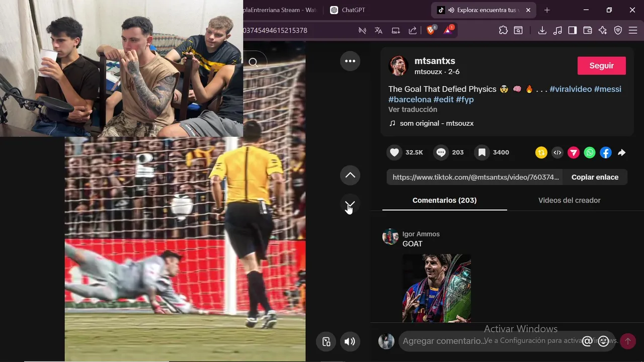This screenshot has height=362, width=644.
Task: Go to the previous video with up arrow
Action: (350, 175)
